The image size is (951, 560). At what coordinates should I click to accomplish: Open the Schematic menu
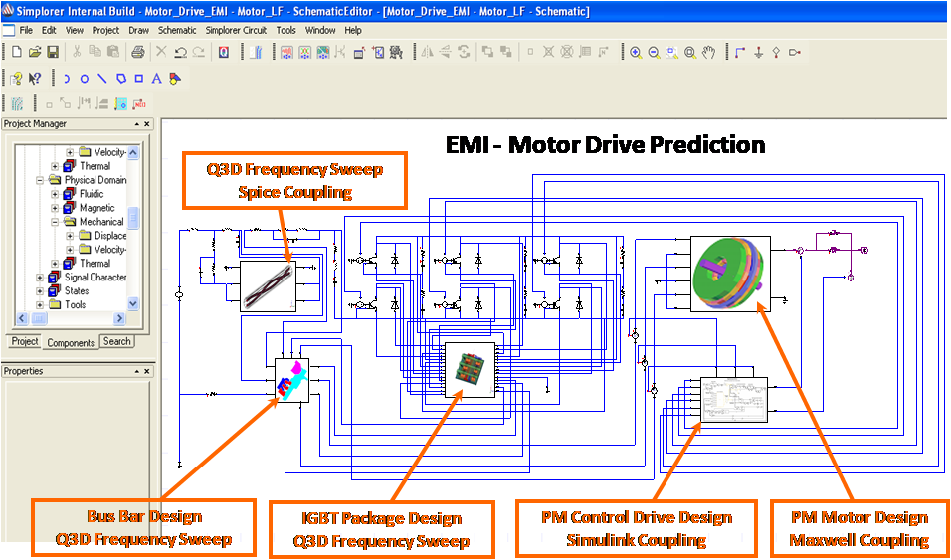point(177,30)
